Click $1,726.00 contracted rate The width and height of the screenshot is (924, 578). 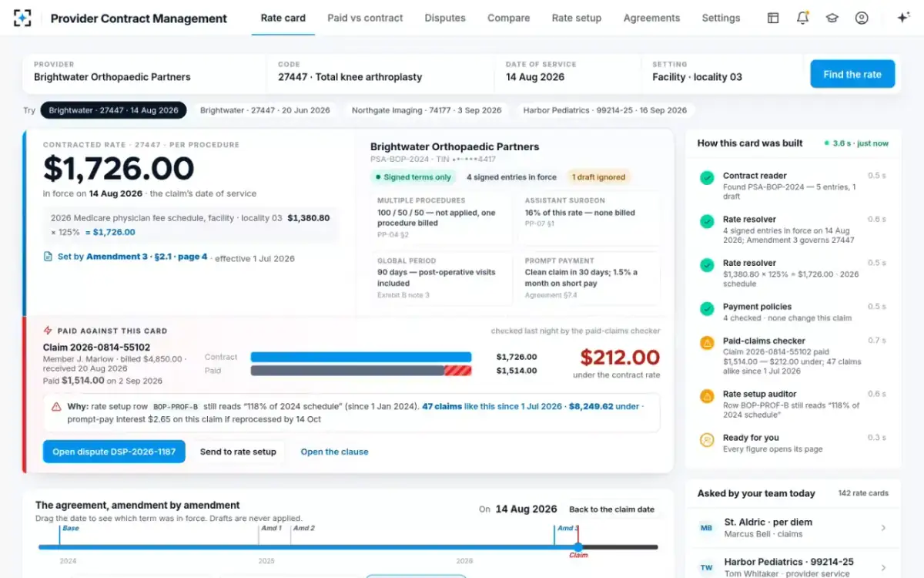point(119,169)
